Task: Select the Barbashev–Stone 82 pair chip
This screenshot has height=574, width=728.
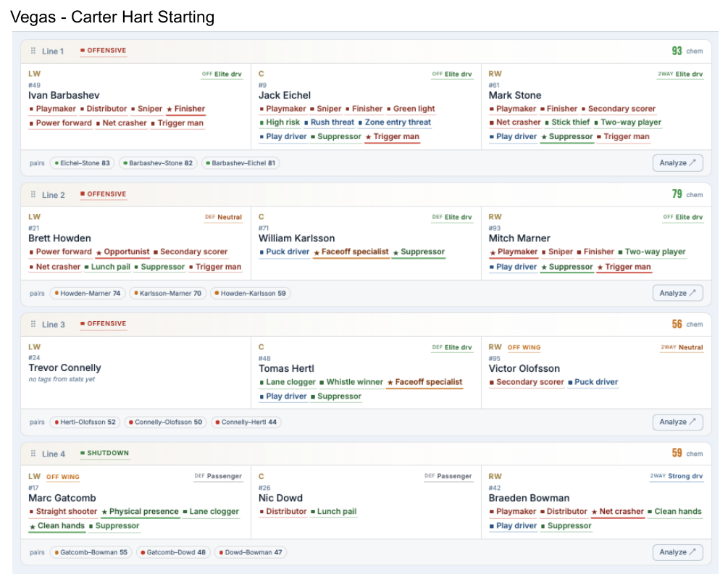Action: coord(158,163)
